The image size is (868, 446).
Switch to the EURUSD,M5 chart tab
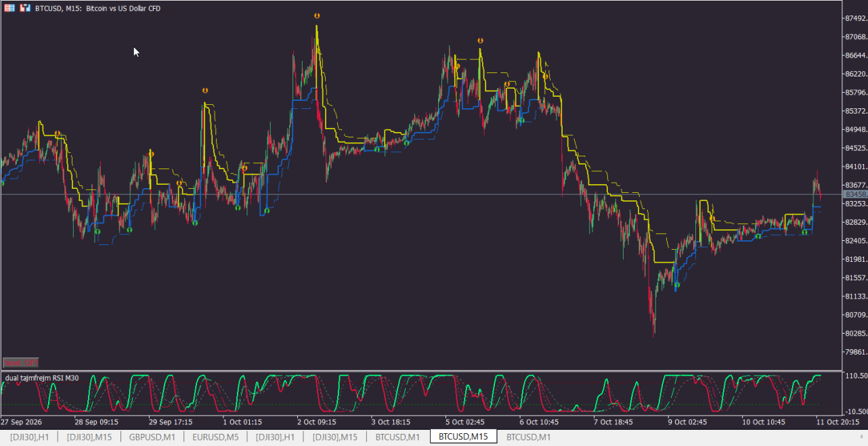tap(215, 437)
